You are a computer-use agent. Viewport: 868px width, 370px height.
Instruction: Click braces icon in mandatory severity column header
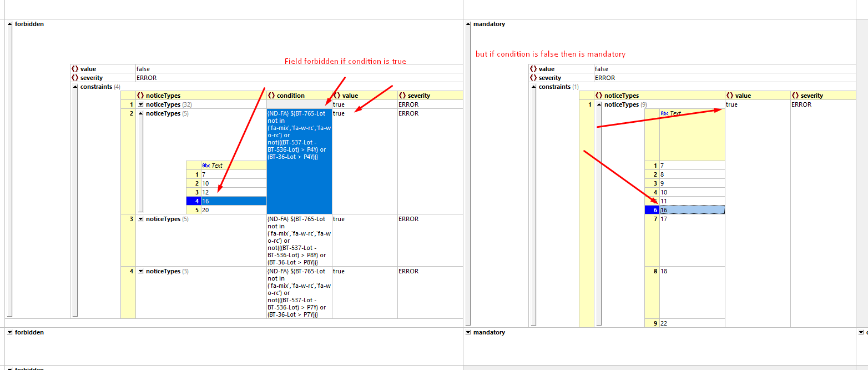795,96
